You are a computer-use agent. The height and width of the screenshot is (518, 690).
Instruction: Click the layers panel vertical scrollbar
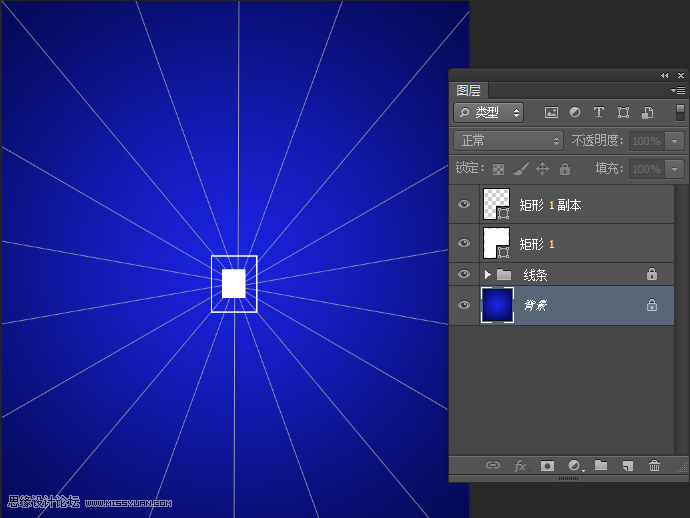point(680,319)
